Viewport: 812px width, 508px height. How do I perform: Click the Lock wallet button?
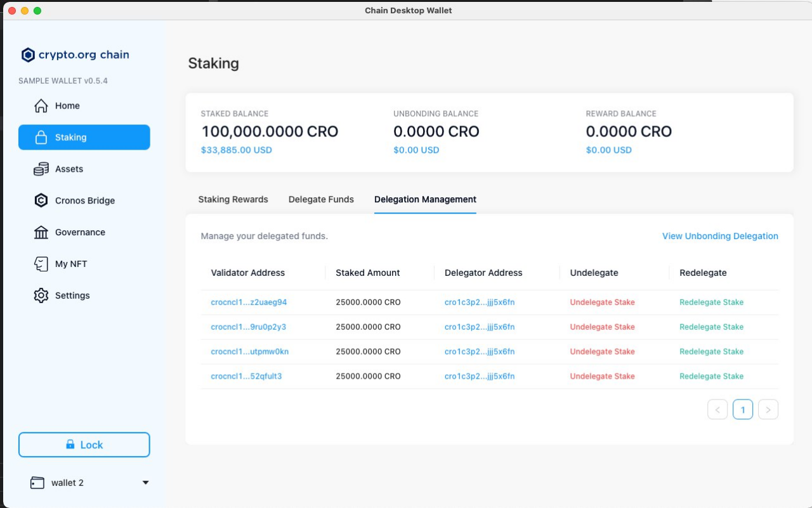tap(84, 445)
